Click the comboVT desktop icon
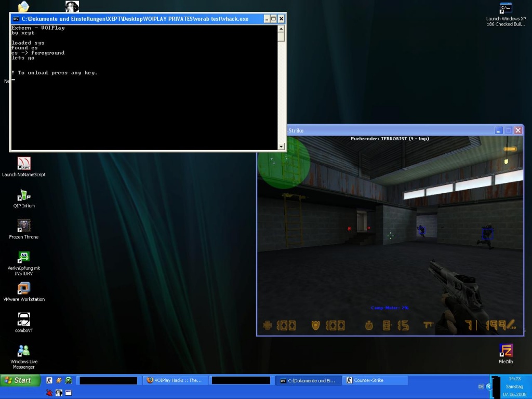The height and width of the screenshot is (399, 532). pyautogui.click(x=24, y=320)
